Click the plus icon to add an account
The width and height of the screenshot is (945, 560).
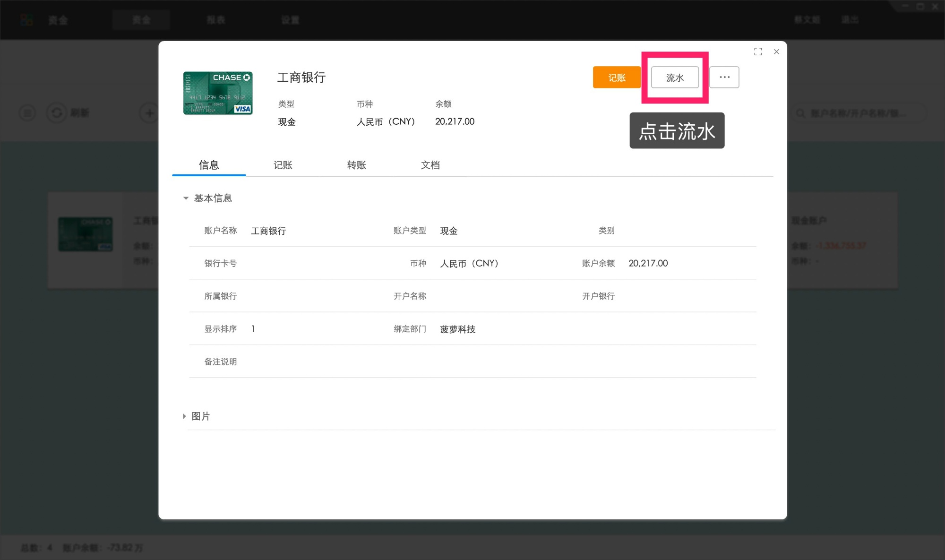click(x=148, y=113)
